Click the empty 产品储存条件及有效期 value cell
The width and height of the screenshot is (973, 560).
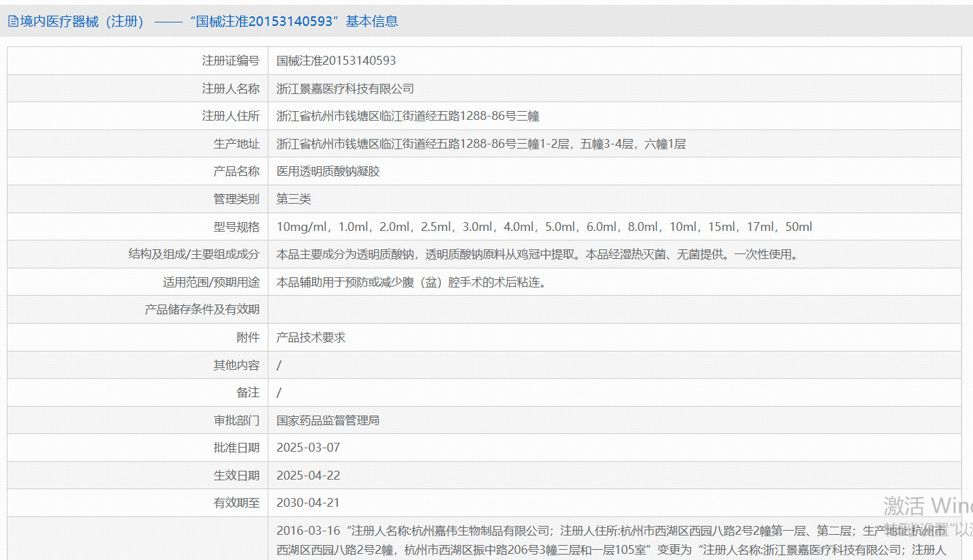point(613,309)
